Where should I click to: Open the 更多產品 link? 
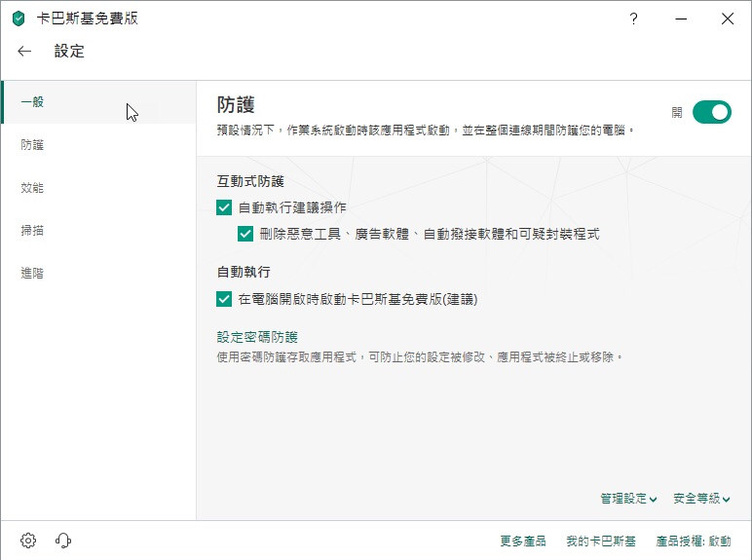click(522, 541)
